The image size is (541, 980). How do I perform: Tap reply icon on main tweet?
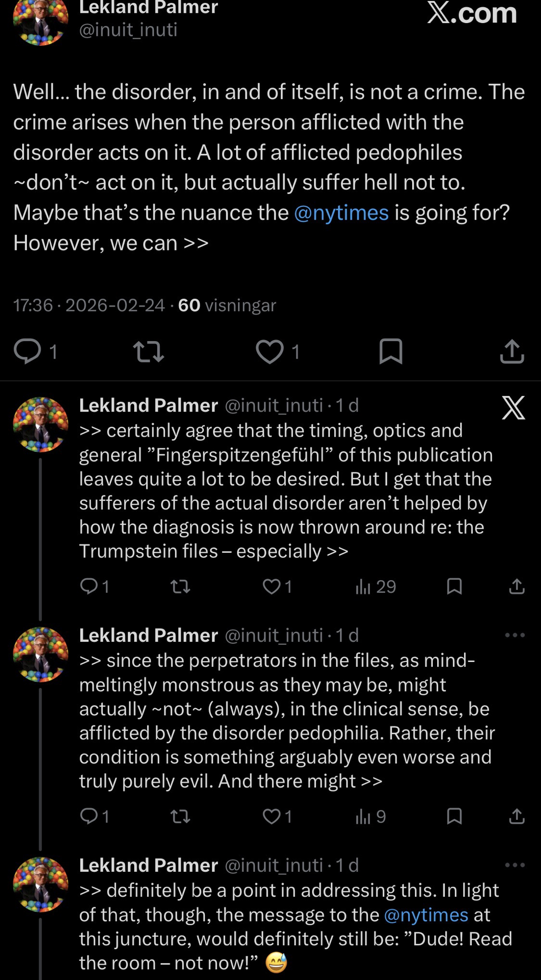27,351
